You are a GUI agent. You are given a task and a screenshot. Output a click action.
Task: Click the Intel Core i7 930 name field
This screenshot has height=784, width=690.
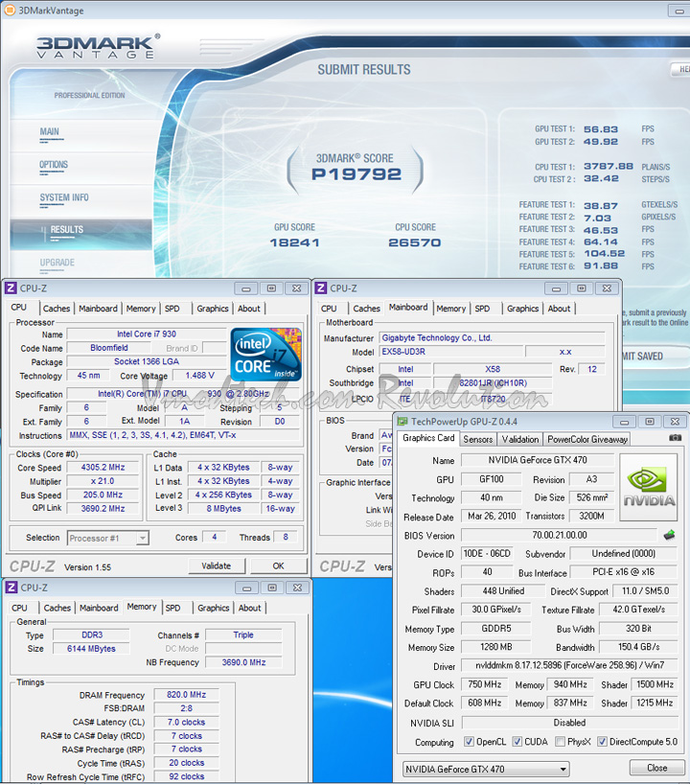tap(147, 334)
